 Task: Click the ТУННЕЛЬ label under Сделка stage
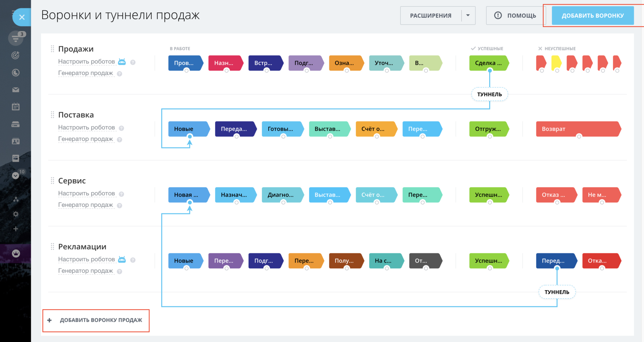[x=490, y=94]
